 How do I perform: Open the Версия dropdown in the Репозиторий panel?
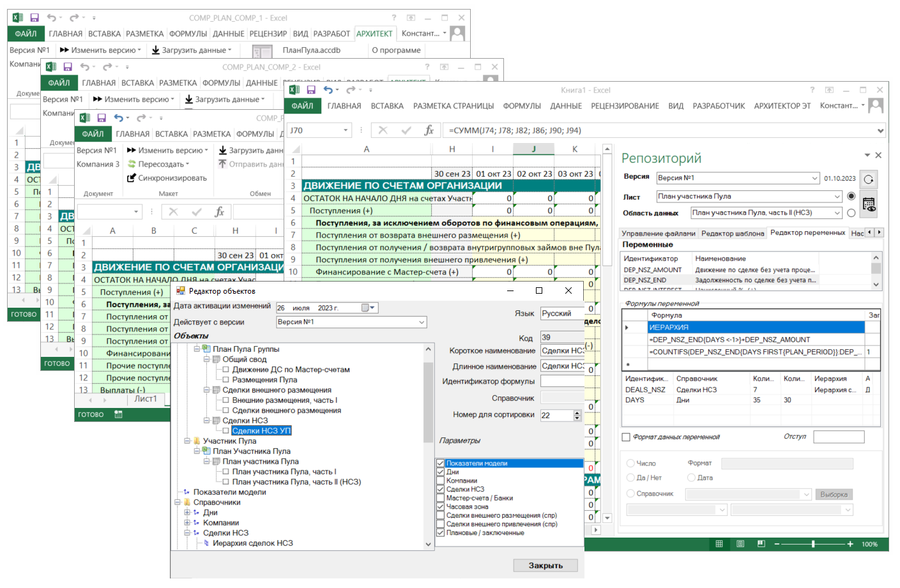[814, 178]
